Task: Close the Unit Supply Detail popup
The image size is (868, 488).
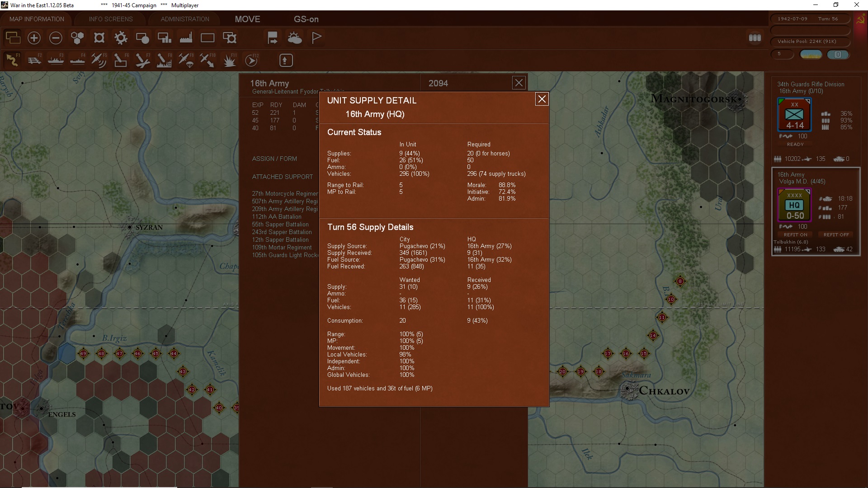Action: click(x=542, y=99)
